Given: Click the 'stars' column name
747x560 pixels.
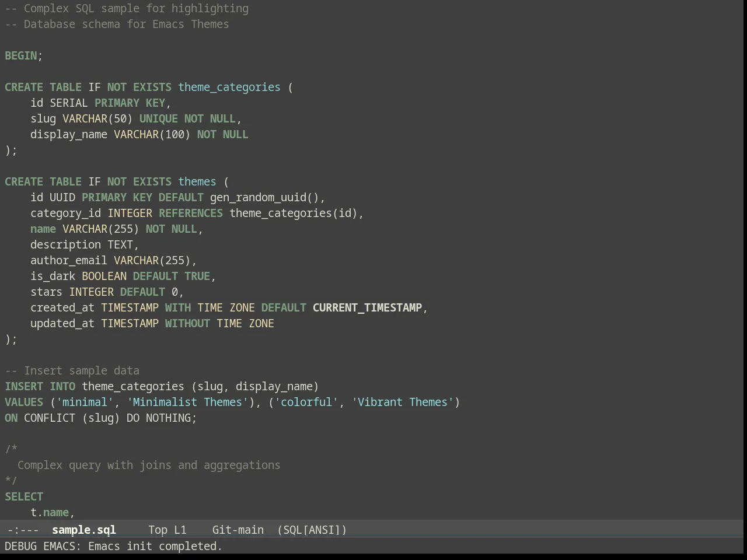Looking at the screenshot, I should point(47,292).
